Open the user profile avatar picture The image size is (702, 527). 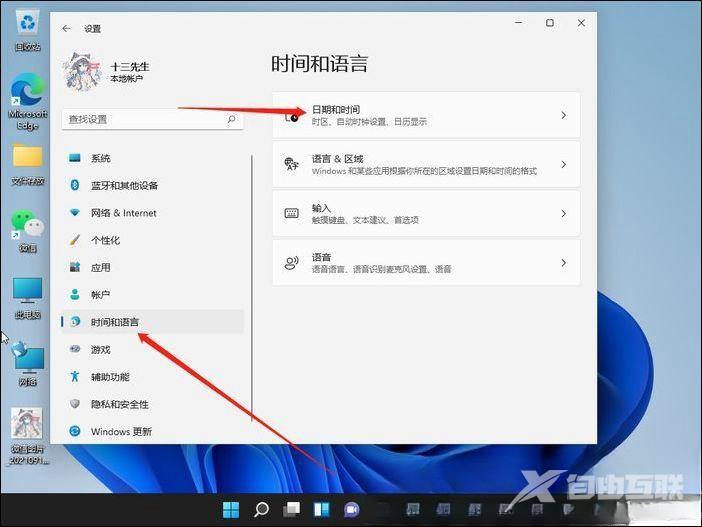(83, 72)
